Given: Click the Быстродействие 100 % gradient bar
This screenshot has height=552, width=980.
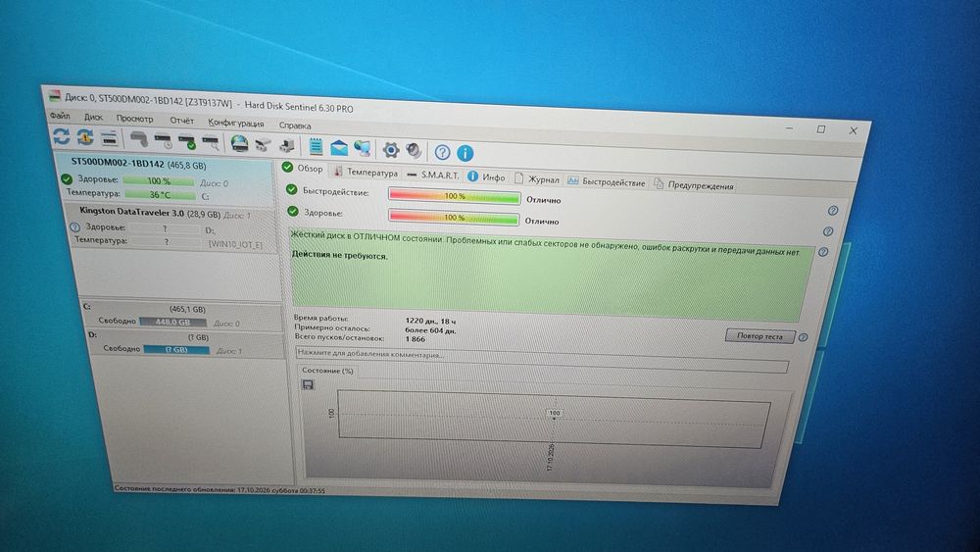Looking at the screenshot, I should [x=455, y=196].
